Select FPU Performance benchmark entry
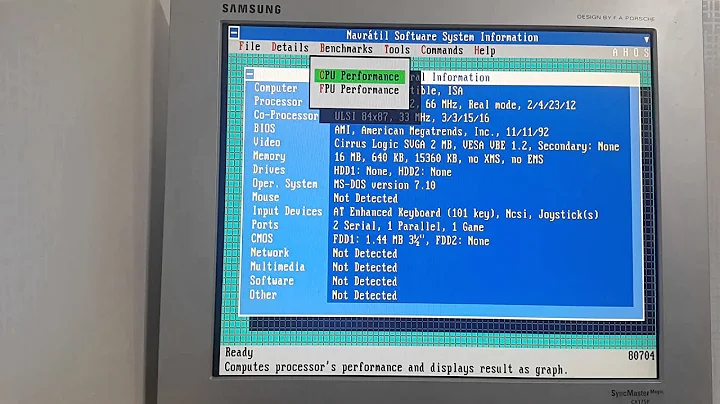 (359, 90)
